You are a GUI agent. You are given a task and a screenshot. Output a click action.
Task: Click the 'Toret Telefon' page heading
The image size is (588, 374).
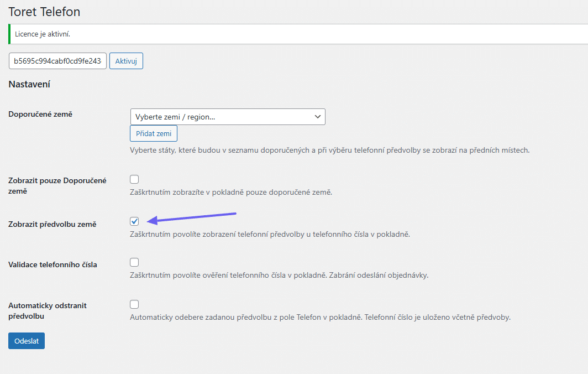click(44, 11)
